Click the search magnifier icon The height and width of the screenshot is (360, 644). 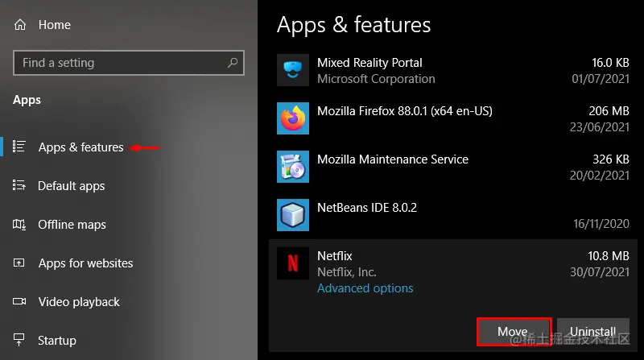point(233,63)
